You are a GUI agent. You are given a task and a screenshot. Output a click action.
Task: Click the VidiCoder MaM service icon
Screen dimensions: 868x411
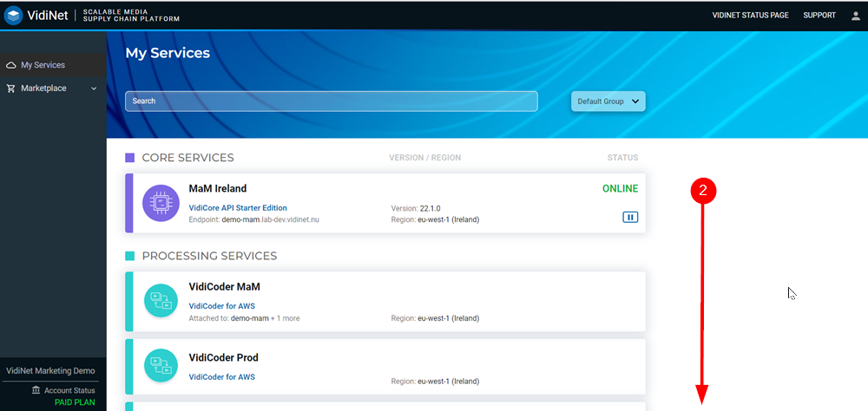tap(161, 301)
